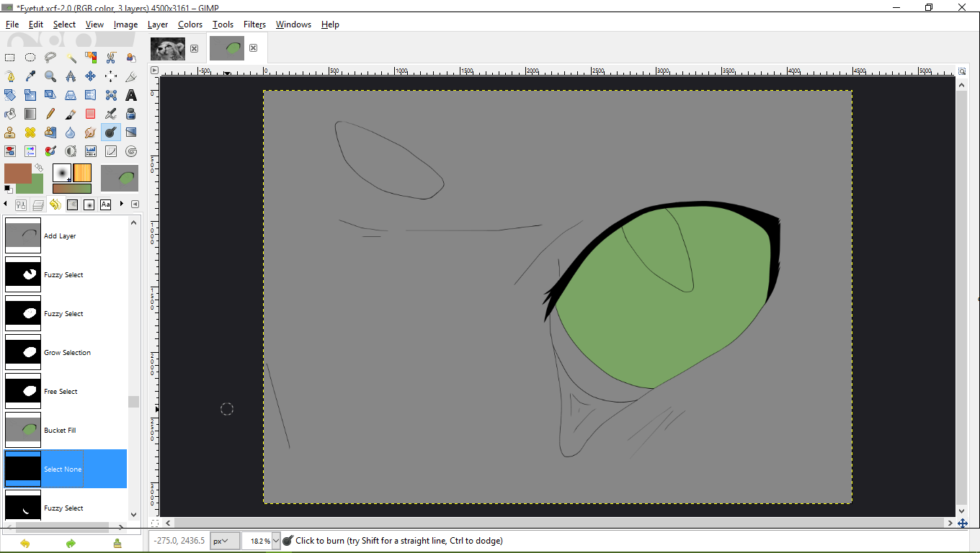The width and height of the screenshot is (980, 553).
Task: Open the dock tab configuration menu
Action: tap(135, 204)
